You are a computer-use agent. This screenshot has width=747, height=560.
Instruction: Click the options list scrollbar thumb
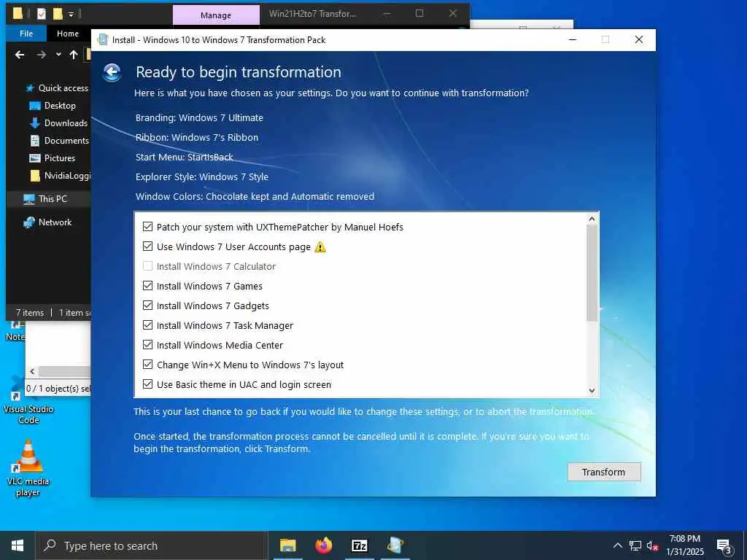click(x=592, y=273)
